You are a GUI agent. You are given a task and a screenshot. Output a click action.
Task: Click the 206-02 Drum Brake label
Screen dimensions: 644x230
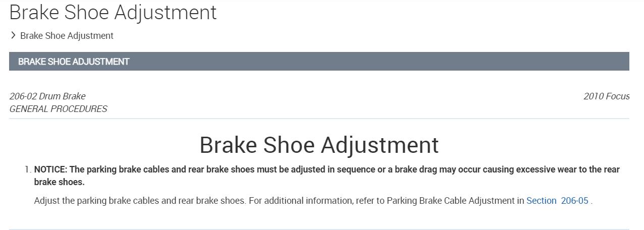pyautogui.click(x=47, y=96)
